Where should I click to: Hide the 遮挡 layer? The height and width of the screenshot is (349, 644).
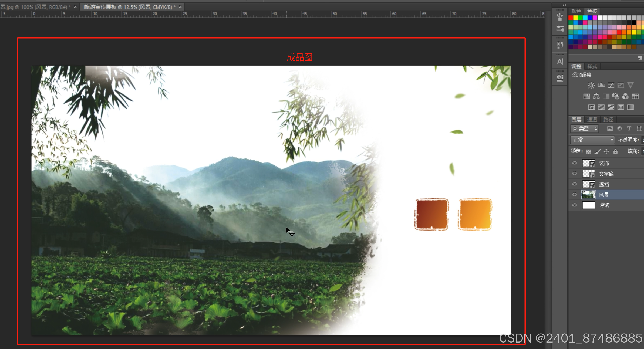(x=575, y=184)
